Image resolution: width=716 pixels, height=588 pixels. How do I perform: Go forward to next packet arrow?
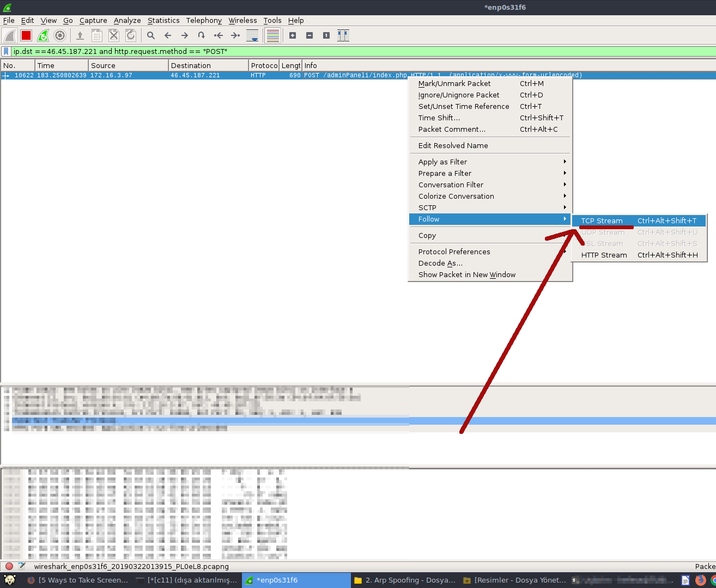click(185, 36)
